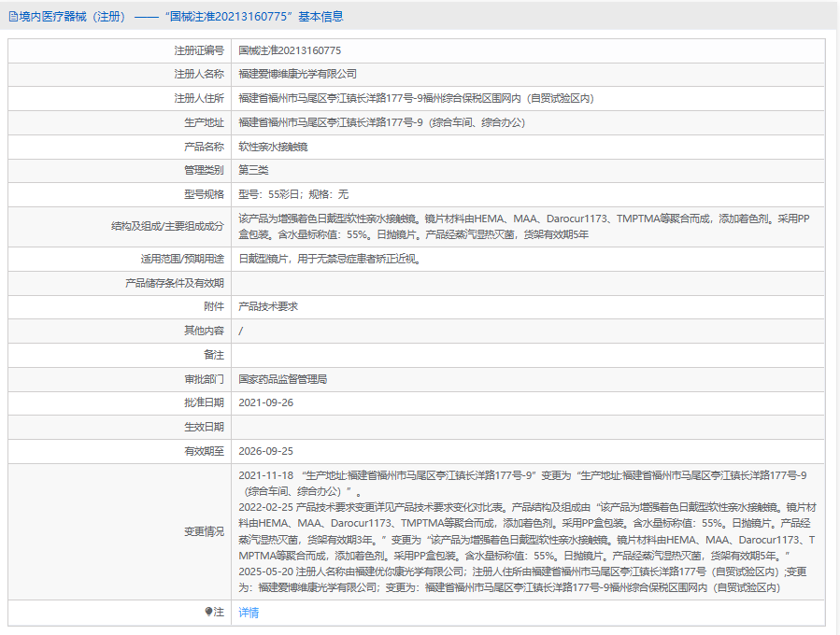Click the 适用范围 intended use text
Screen dimensions: 840x635
pyautogui.click(x=329, y=259)
